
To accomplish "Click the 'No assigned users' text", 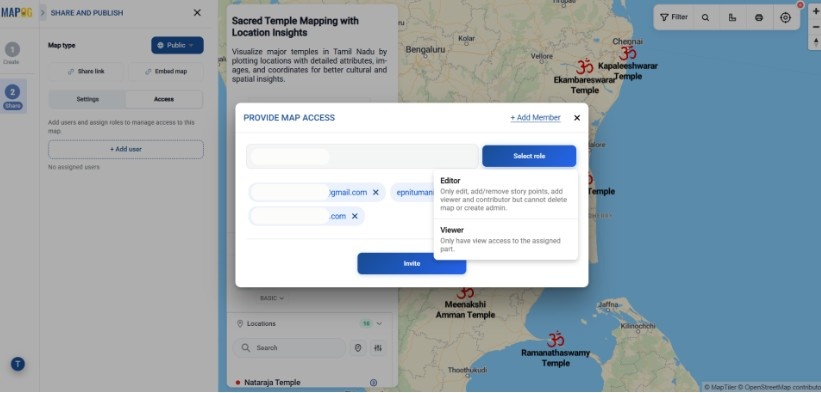I will tap(74, 167).
